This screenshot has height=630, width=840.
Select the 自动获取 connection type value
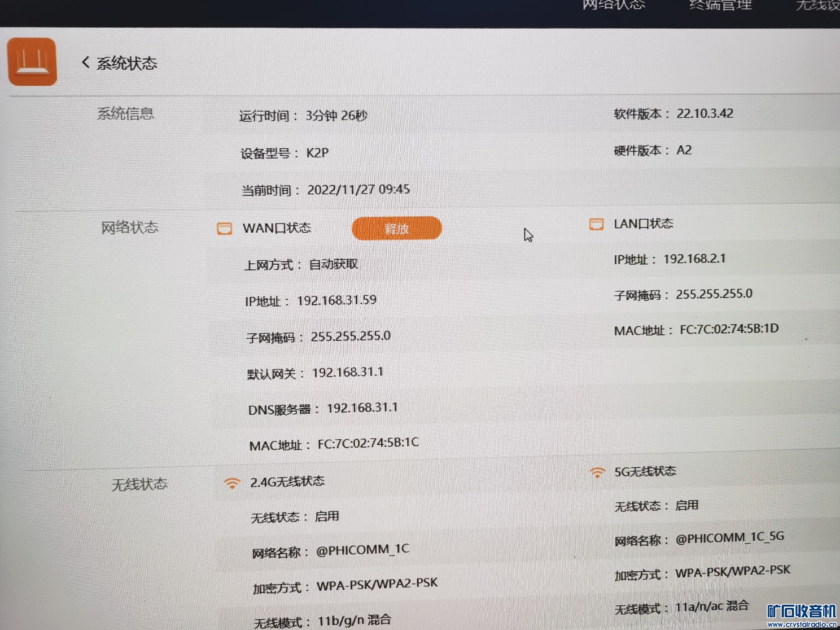pyautogui.click(x=333, y=264)
